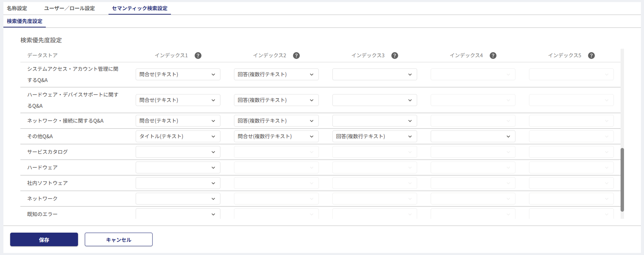Click the help icon beside インデックス1
644x255 pixels.
(x=198, y=56)
